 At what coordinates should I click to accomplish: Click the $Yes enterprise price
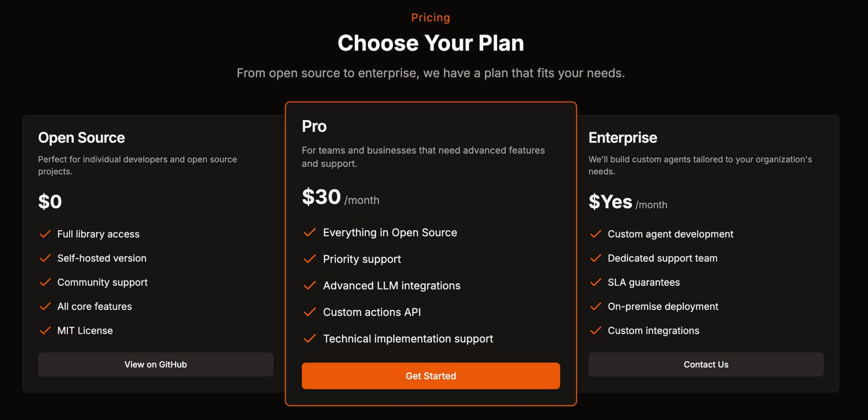610,202
